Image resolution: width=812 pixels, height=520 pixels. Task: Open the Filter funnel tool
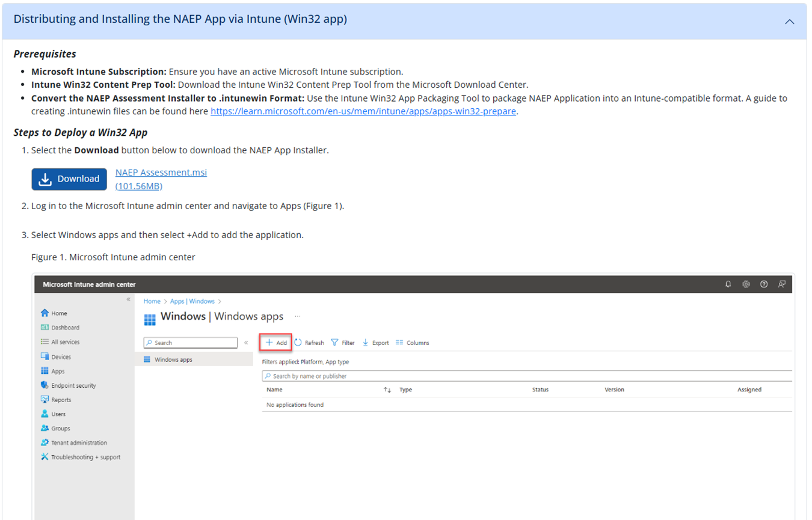click(x=335, y=343)
